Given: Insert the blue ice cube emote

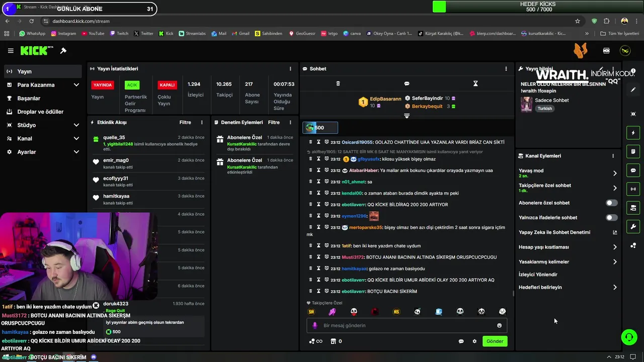Looking at the screenshot, I should [x=439, y=312].
